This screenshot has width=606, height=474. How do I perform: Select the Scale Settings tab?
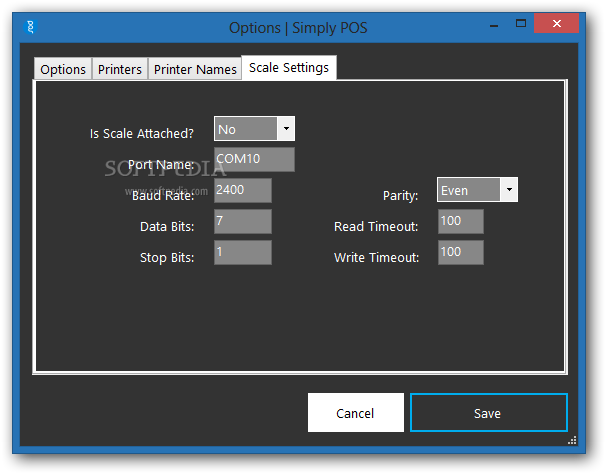pos(289,68)
